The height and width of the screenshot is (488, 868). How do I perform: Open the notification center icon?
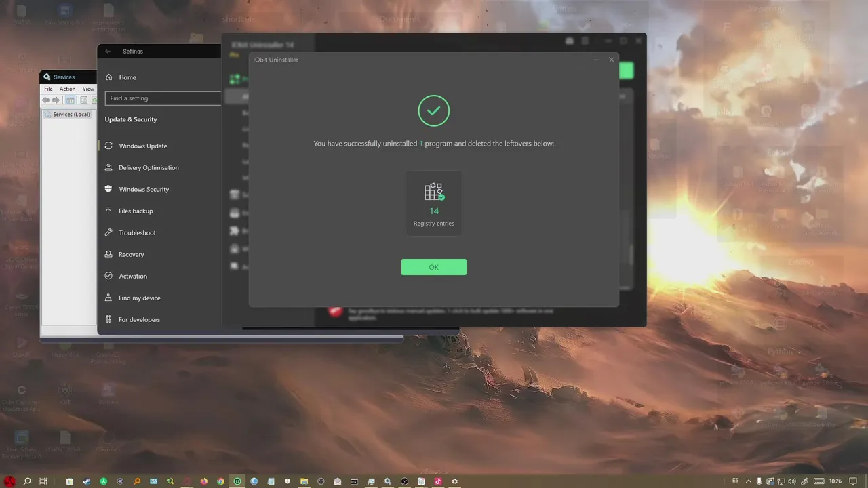pos(853,481)
